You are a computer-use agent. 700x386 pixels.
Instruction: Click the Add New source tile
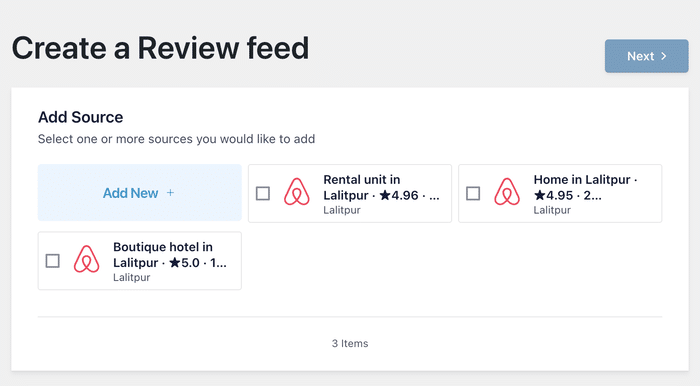tap(140, 193)
